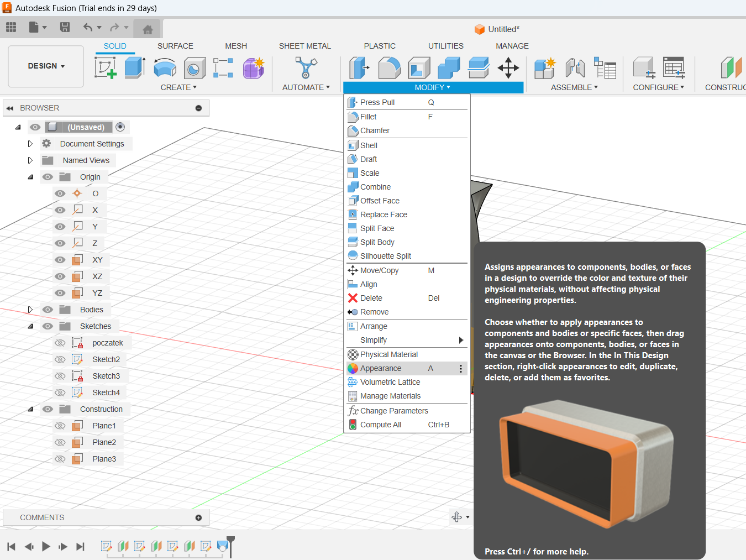Viewport: 746px width, 560px height.
Task: Select the Revolve tool icon
Action: click(x=165, y=68)
